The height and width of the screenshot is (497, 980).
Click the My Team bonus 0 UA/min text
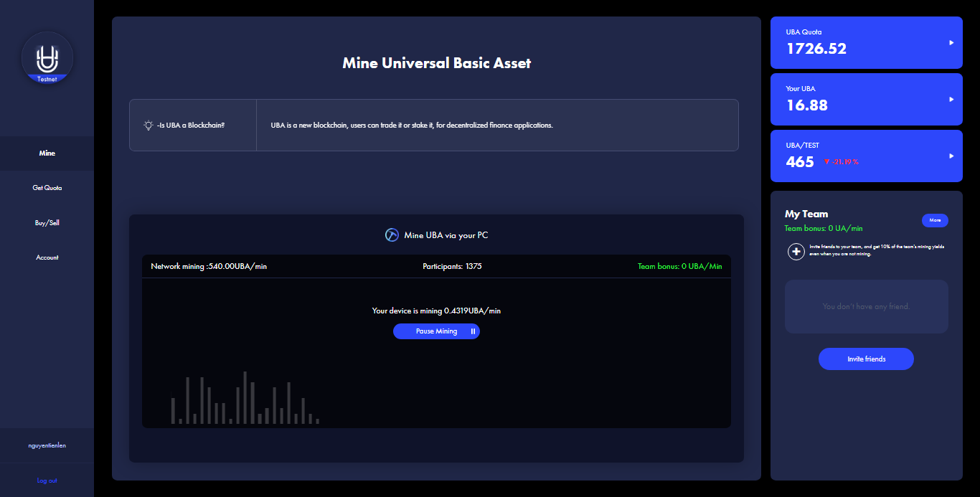[x=824, y=228]
